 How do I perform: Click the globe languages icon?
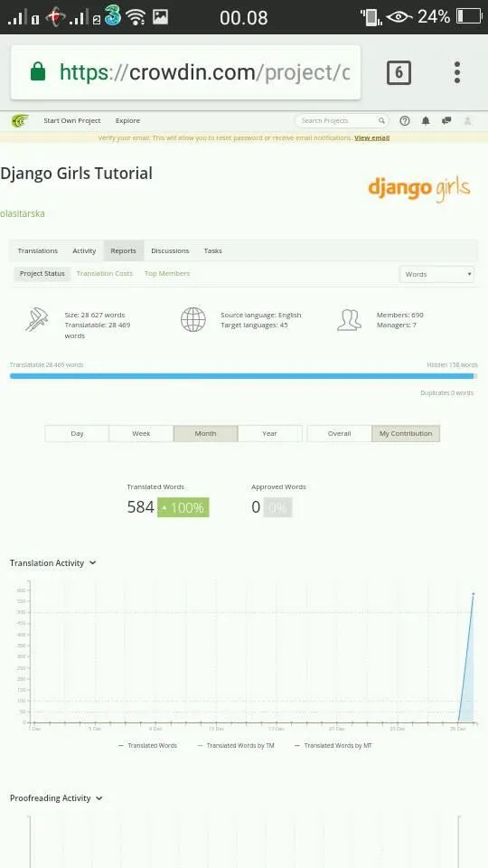[193, 320]
